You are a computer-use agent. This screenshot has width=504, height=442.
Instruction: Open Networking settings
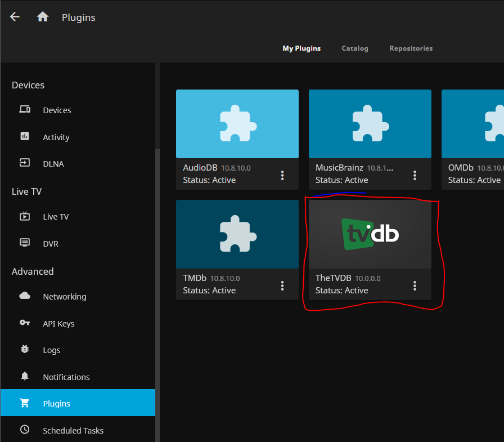pos(65,297)
